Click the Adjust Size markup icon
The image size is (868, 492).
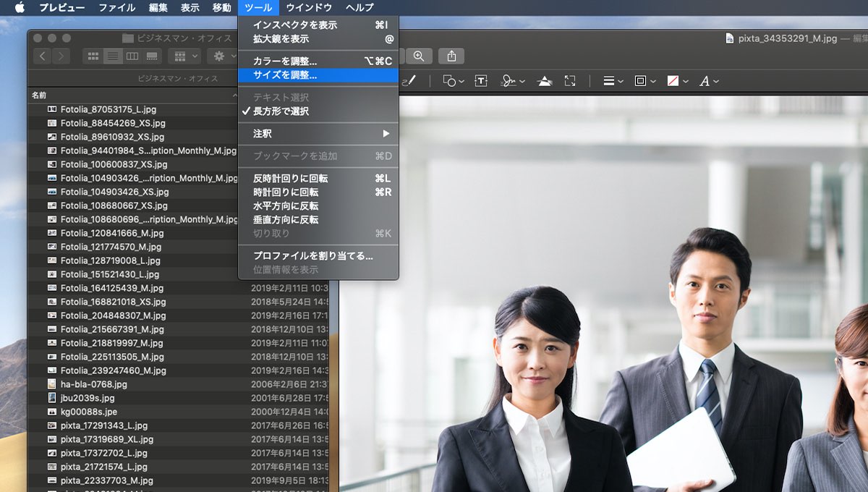(x=570, y=81)
